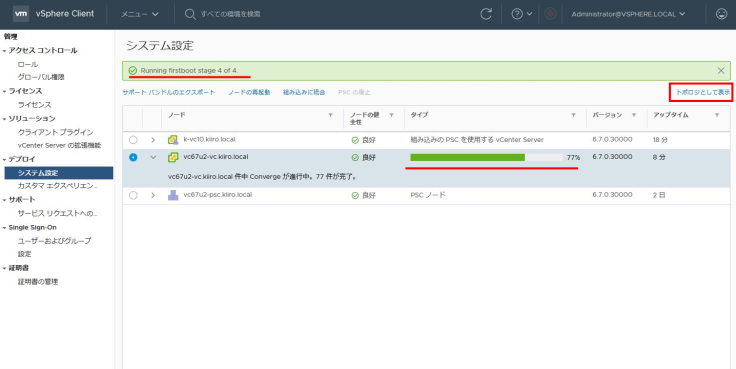Open ロール in the sidebar
This screenshot has height=369, width=736.
28,64
